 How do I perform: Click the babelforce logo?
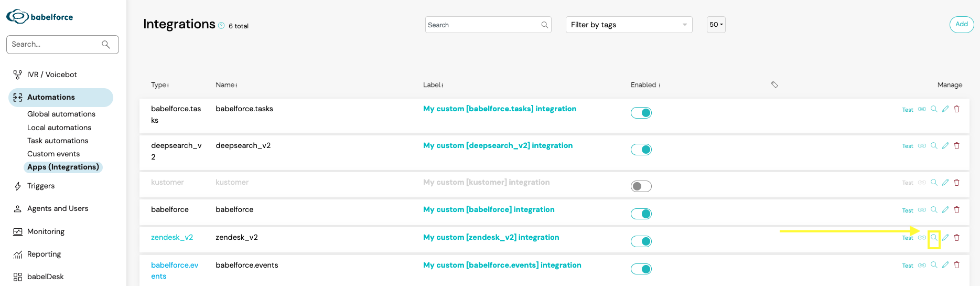40,17
